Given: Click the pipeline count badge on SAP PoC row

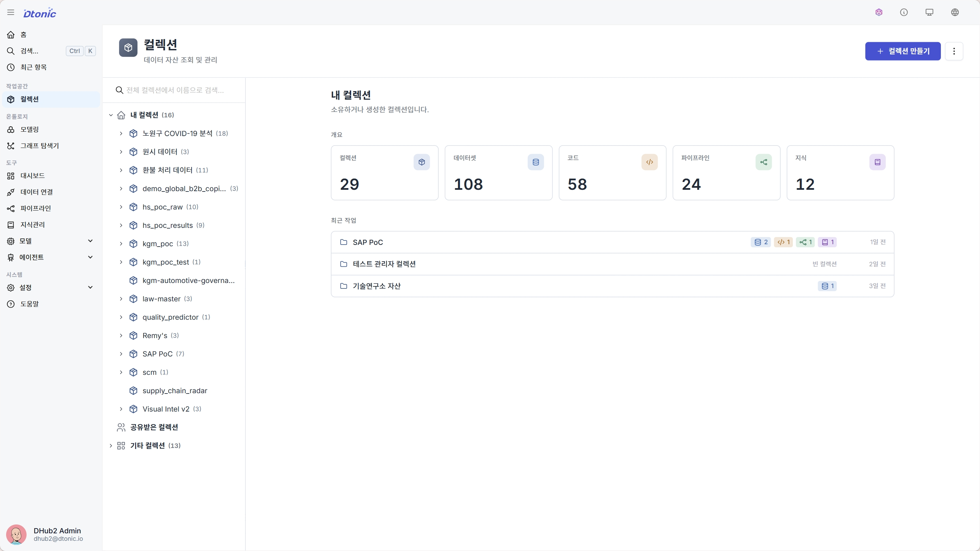Looking at the screenshot, I should (x=805, y=242).
